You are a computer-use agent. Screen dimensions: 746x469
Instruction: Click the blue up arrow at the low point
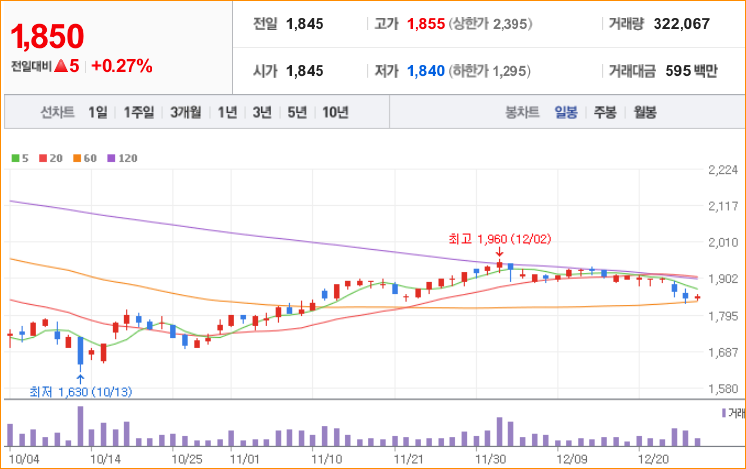(x=80, y=379)
